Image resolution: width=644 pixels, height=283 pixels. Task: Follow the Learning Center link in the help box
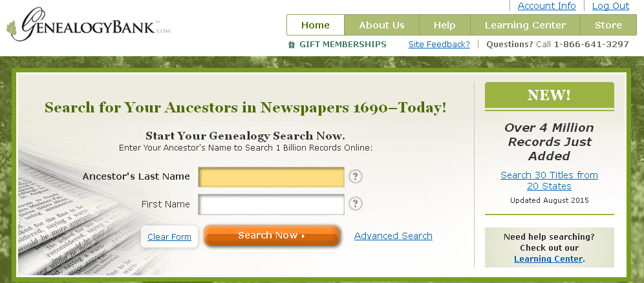[x=548, y=259]
